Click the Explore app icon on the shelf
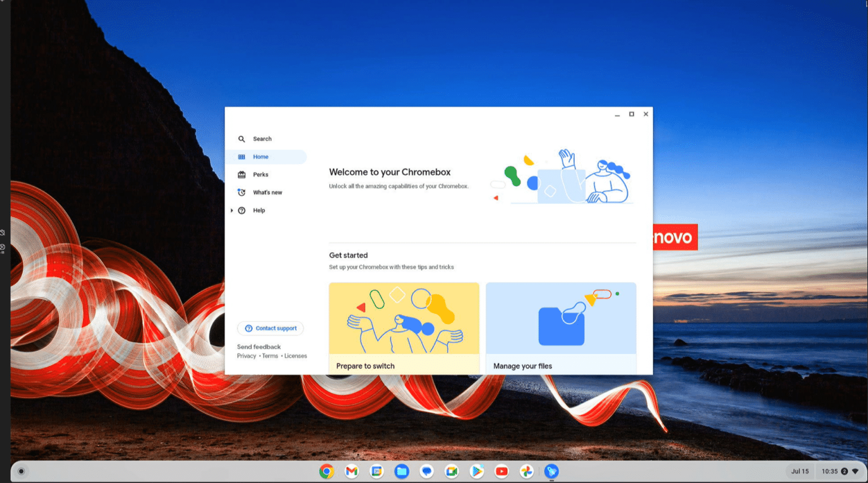868x483 pixels. [x=552, y=471]
